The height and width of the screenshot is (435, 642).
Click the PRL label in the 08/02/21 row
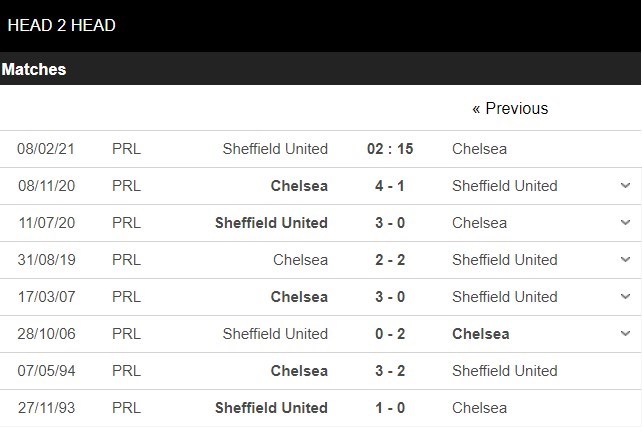pyautogui.click(x=127, y=149)
